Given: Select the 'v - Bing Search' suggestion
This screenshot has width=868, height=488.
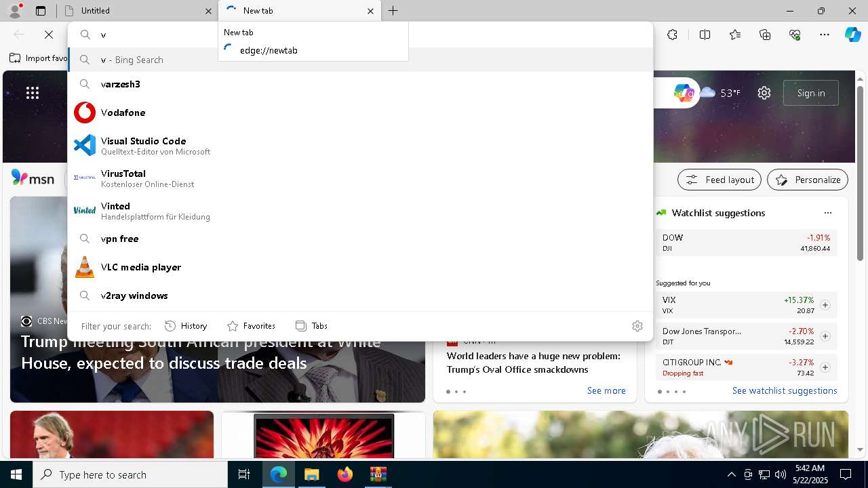Looking at the screenshot, I should pyautogui.click(x=360, y=60).
